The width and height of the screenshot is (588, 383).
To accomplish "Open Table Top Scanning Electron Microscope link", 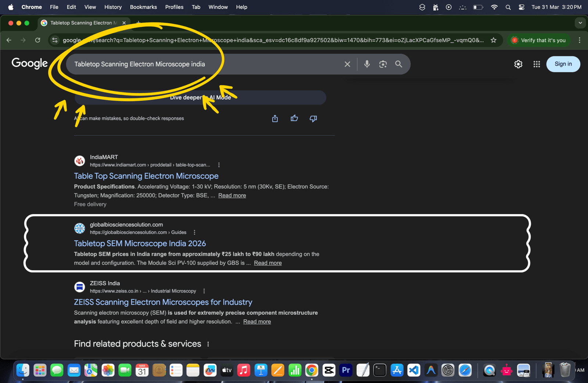I will (146, 176).
